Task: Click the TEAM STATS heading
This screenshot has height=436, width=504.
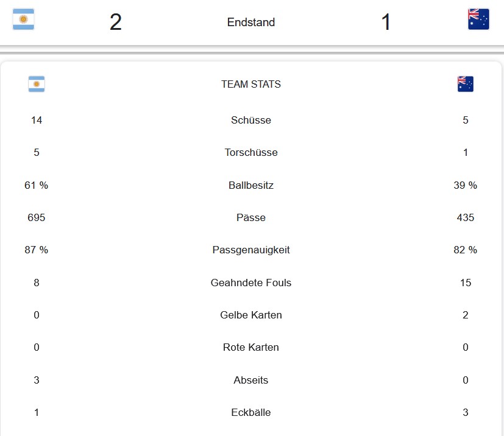Action: pos(251,84)
